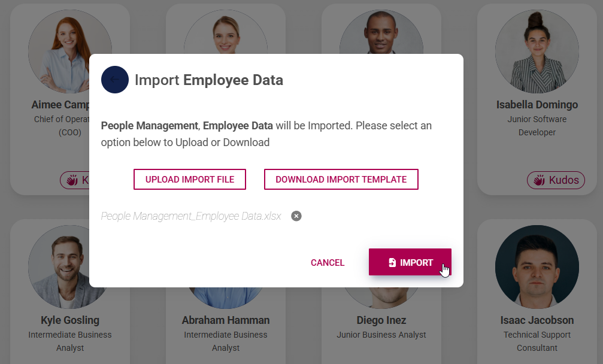Give Kudos to Isabella Domingo
The height and width of the screenshot is (364, 603).
point(556,180)
